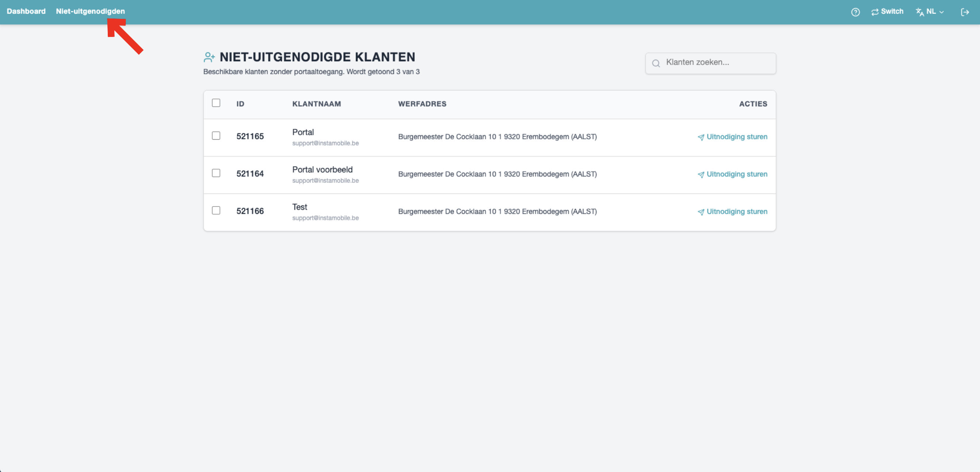Image resolution: width=980 pixels, height=472 pixels.
Task: Click the ID column header
Action: (x=240, y=104)
